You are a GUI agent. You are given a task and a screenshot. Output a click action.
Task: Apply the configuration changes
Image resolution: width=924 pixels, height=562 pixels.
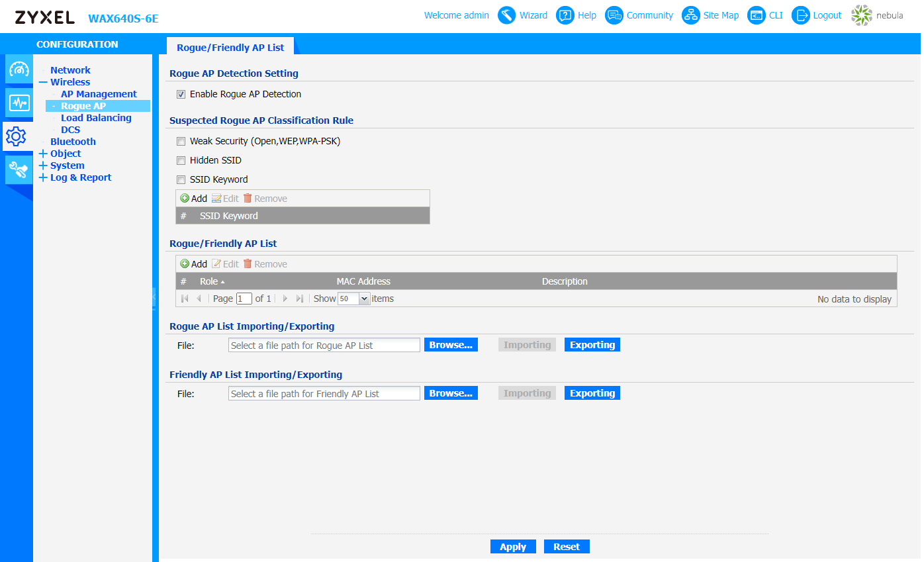point(513,547)
